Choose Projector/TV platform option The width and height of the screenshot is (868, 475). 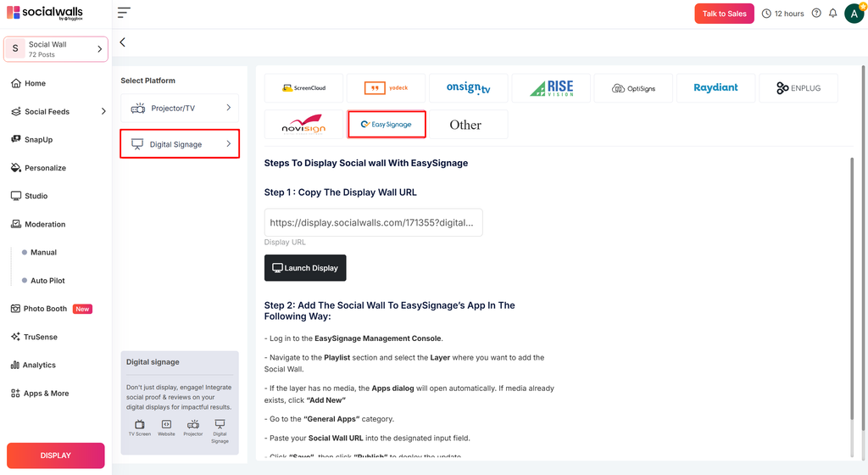click(x=180, y=108)
